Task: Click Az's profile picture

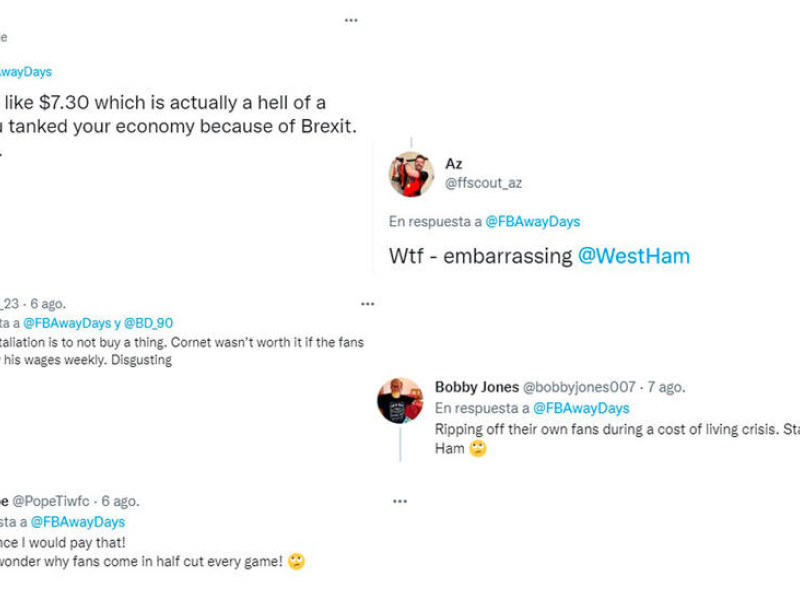Action: tap(411, 175)
